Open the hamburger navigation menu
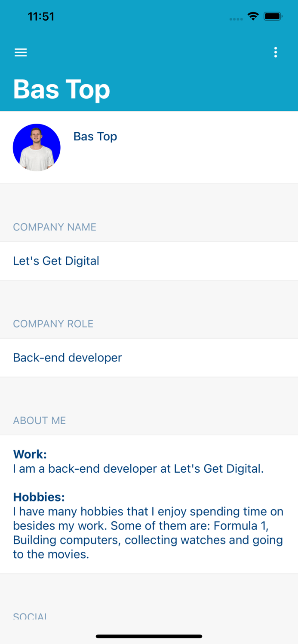Viewport: 298px width, 644px height. [21, 52]
